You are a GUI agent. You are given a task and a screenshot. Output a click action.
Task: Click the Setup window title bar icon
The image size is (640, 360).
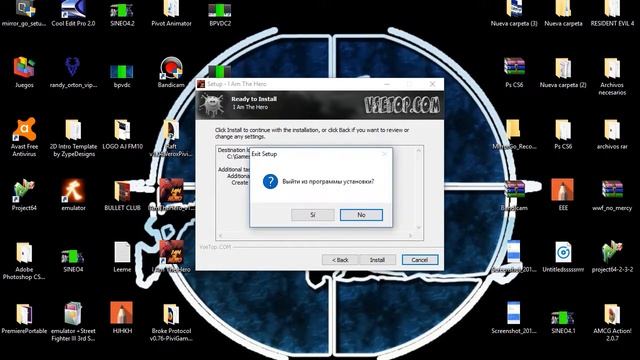click(201, 84)
